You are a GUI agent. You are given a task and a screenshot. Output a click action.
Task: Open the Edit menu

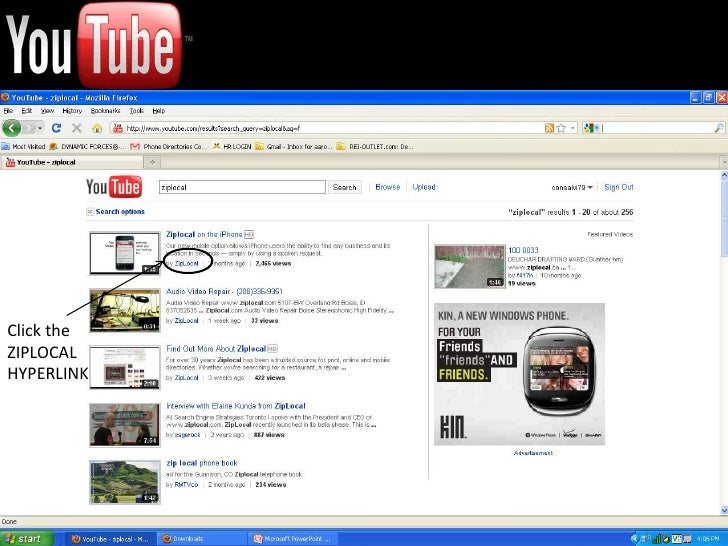27,111
